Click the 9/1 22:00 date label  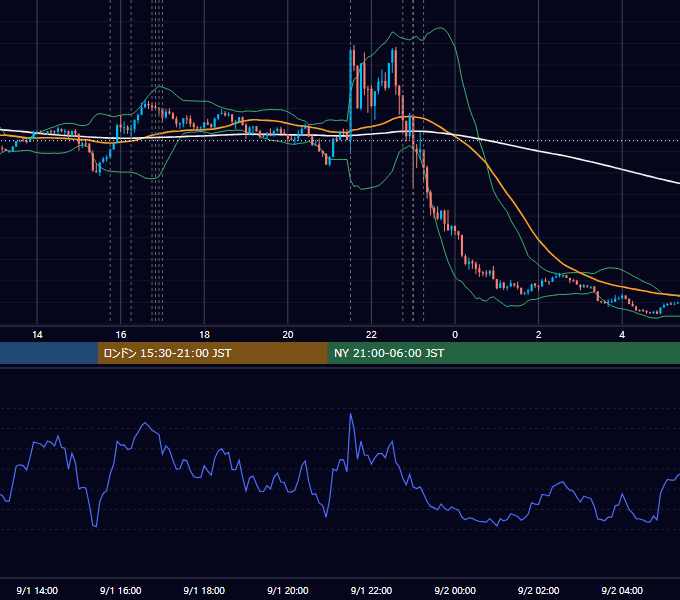pyautogui.click(x=371, y=590)
